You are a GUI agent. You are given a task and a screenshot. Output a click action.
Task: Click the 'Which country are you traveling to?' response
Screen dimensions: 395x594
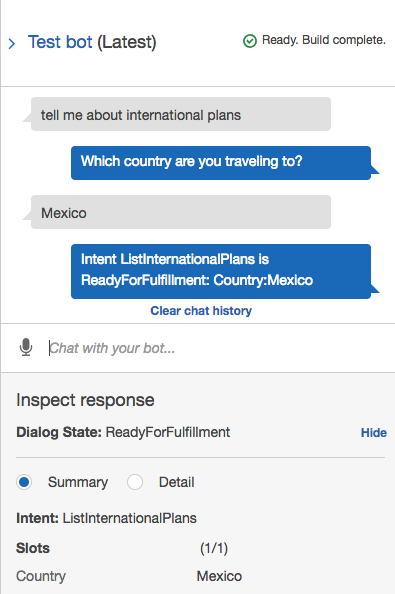pos(221,163)
